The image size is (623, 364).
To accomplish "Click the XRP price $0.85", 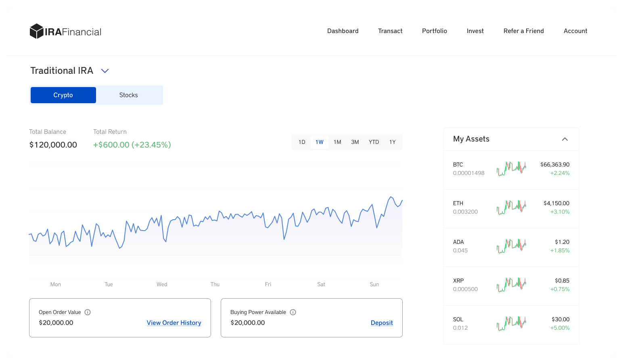I will point(562,281).
